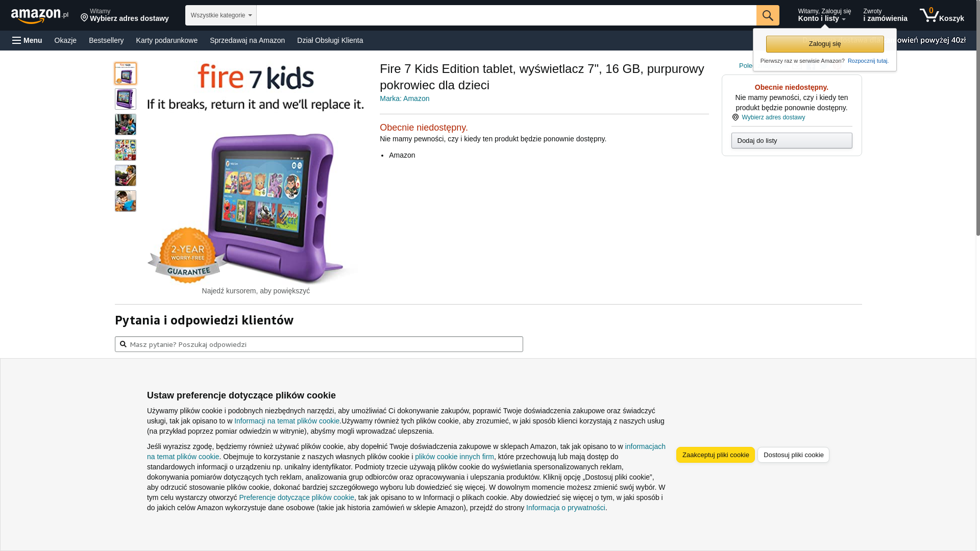Click the customer questions search field
The width and height of the screenshot is (980, 551).
pyautogui.click(x=319, y=344)
